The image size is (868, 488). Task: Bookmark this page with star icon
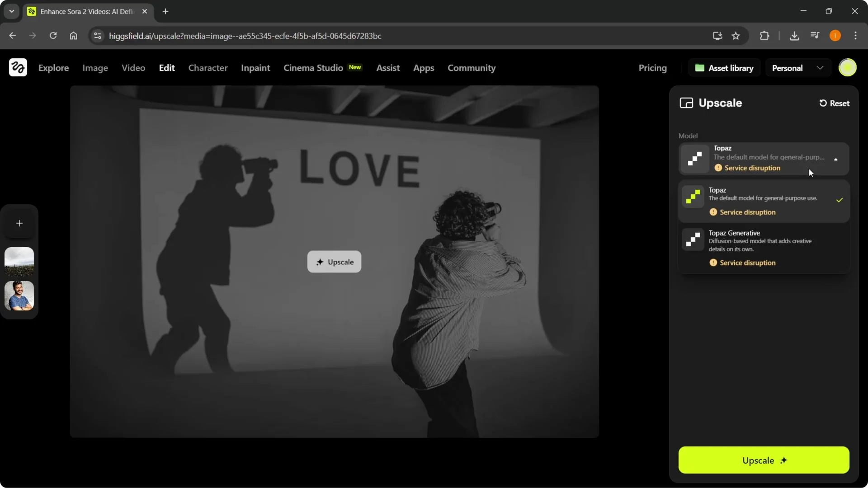[x=736, y=36]
